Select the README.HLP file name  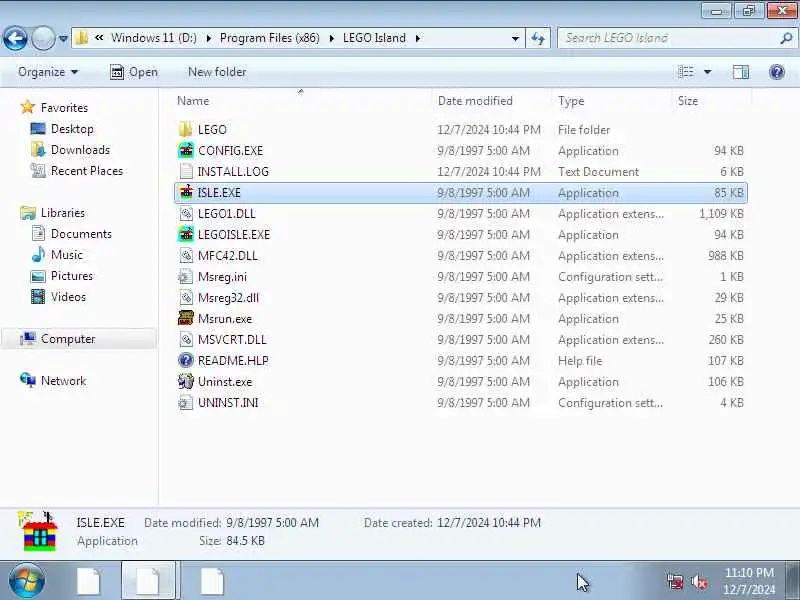point(233,361)
